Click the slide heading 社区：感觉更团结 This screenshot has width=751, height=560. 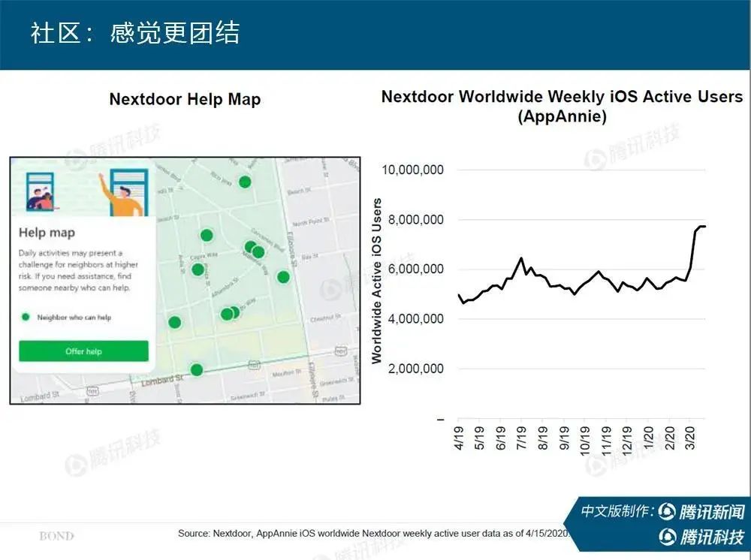click(134, 32)
